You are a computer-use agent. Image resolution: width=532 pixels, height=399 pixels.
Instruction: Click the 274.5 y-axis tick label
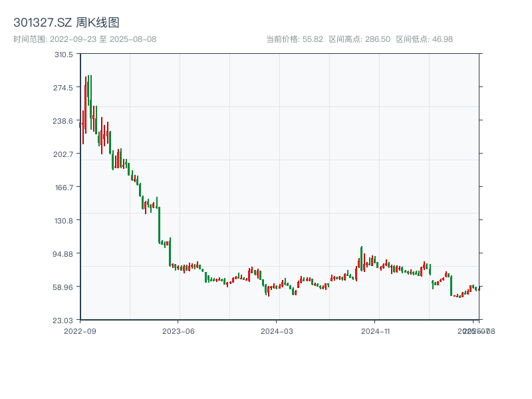64,88
